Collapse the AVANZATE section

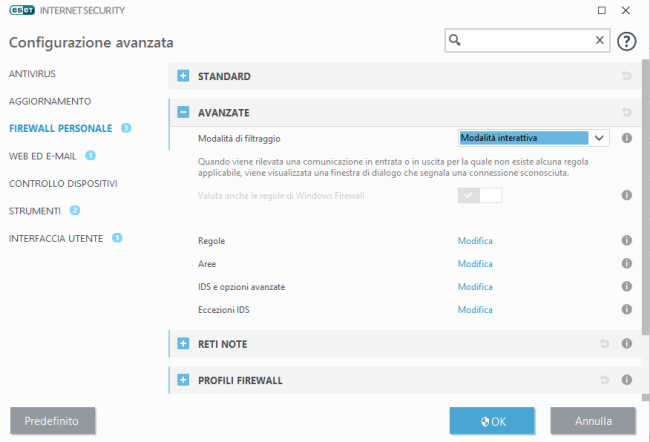point(183,113)
